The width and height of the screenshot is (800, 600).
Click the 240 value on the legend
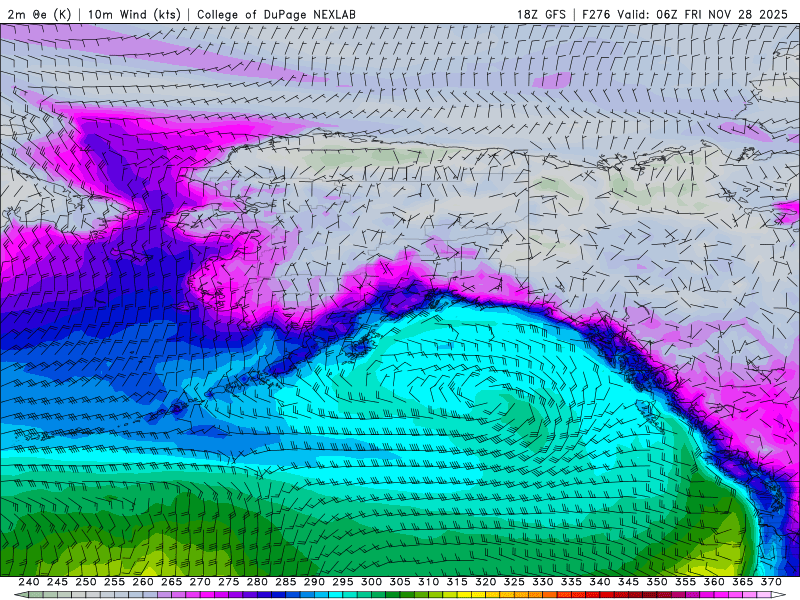(x=29, y=582)
